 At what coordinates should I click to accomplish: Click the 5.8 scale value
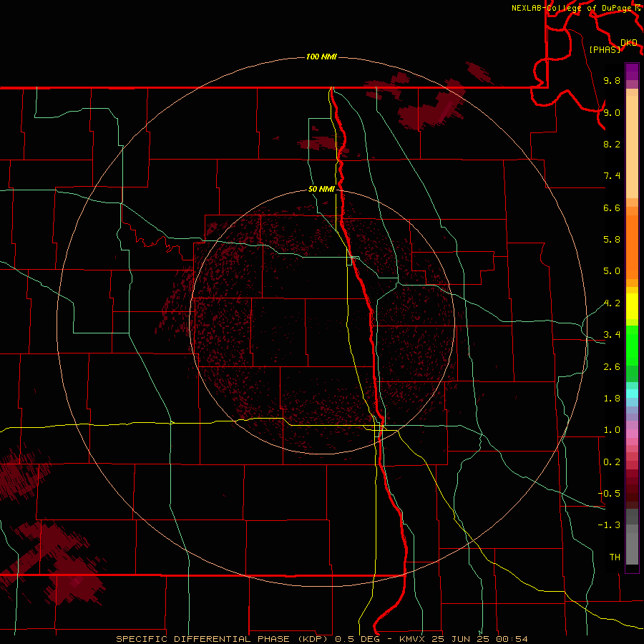click(x=612, y=240)
